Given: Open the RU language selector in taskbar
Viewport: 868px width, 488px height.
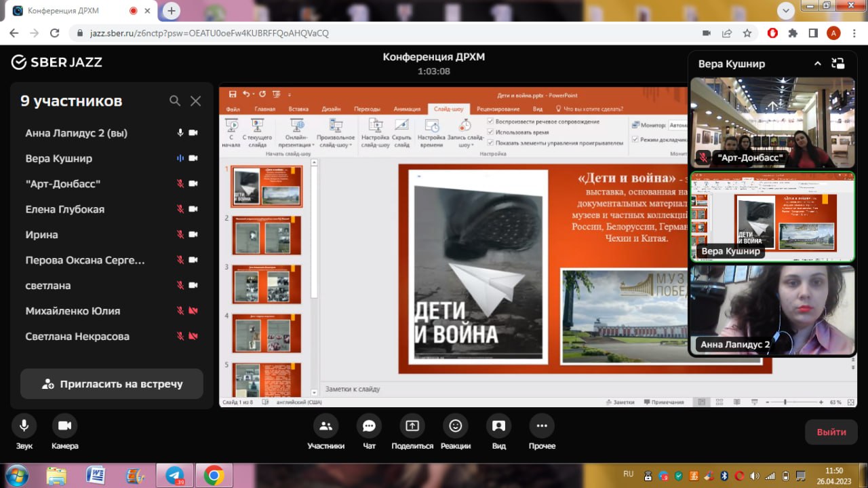Looking at the screenshot, I should point(628,473).
